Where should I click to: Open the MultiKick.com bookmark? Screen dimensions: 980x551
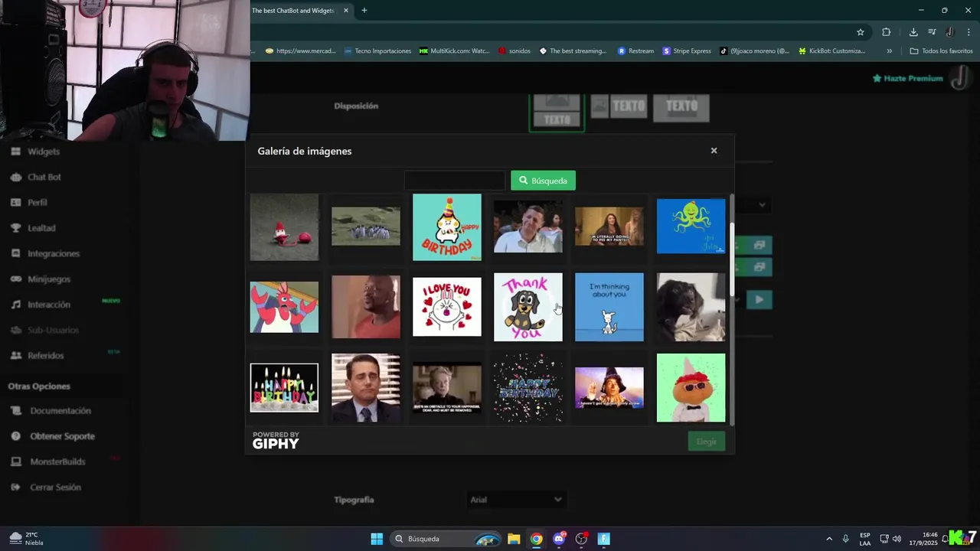[454, 51]
